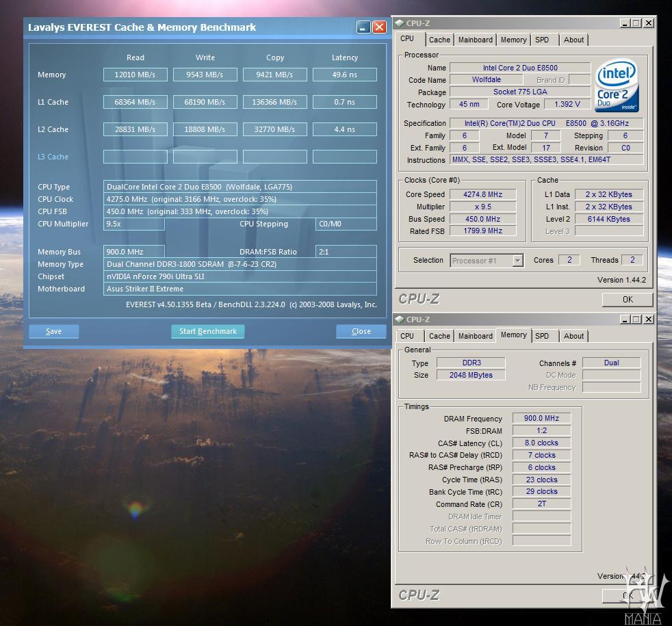The width and height of the screenshot is (672, 626).
Task: Click the CAS# Latency value "8.0 clocks"
Action: tap(542, 443)
